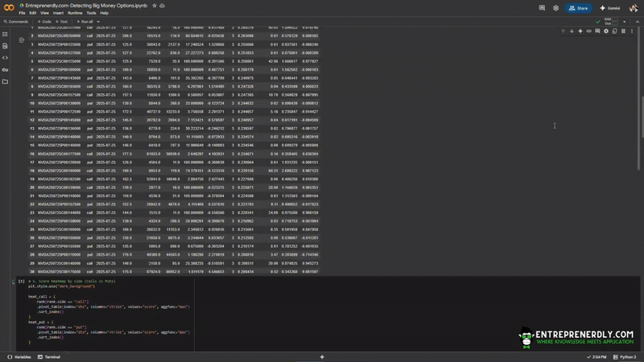Click the user account avatar

coord(634,8)
